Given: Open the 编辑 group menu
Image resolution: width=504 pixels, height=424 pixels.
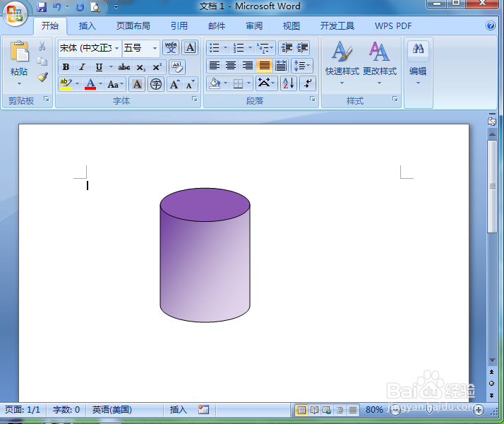Looking at the screenshot, I should (x=418, y=63).
